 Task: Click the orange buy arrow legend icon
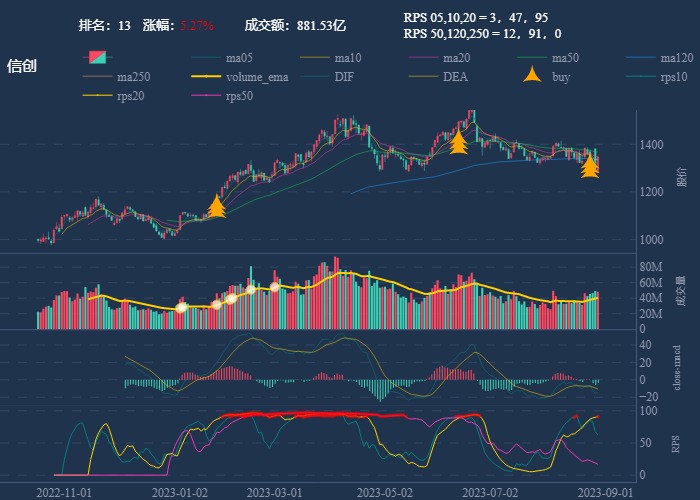click(x=533, y=76)
